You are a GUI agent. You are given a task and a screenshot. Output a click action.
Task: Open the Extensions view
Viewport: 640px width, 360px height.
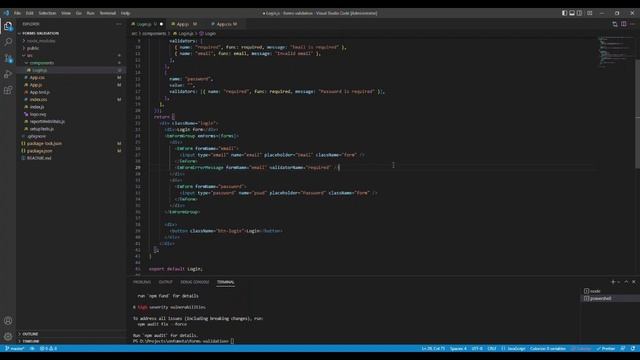tap(8, 90)
